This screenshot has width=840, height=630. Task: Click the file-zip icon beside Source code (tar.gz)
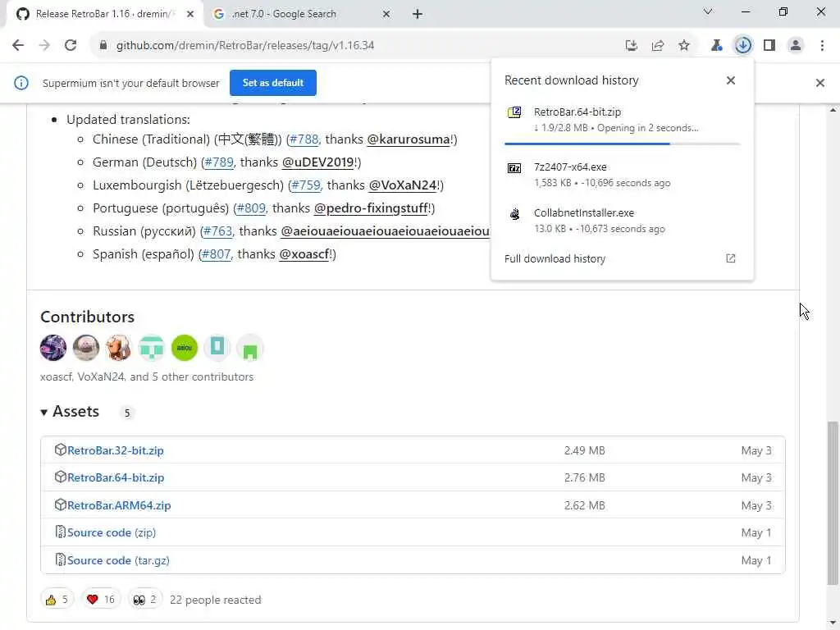tap(60, 560)
